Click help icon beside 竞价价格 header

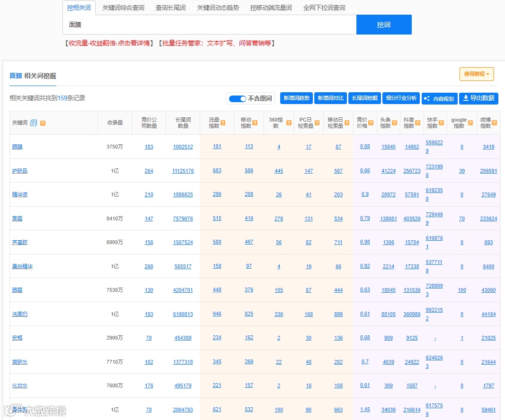(371, 122)
